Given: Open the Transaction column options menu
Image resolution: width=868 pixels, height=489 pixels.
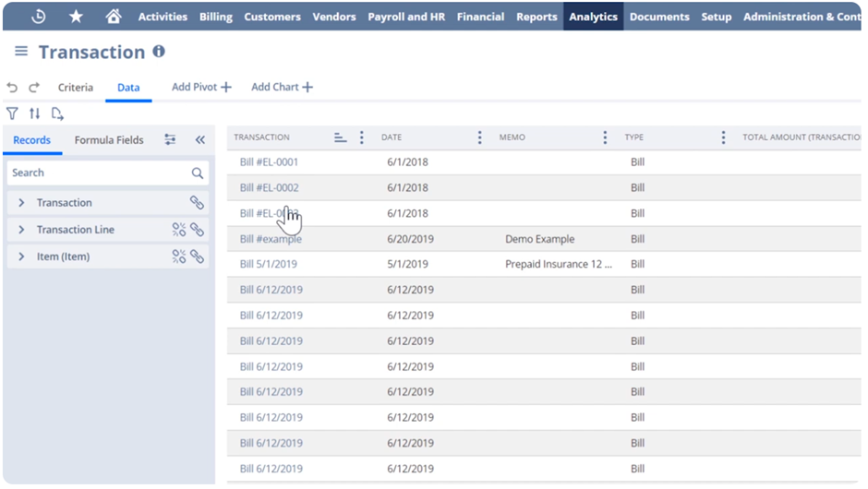Looking at the screenshot, I should pyautogui.click(x=361, y=137).
